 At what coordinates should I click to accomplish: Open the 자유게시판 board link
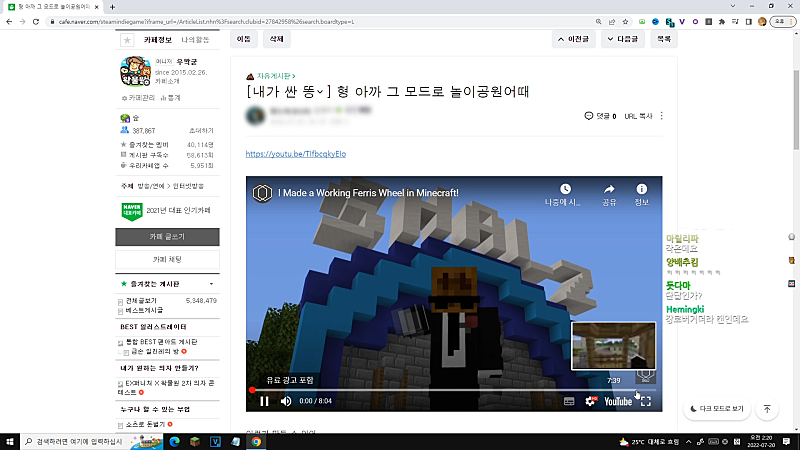point(276,76)
